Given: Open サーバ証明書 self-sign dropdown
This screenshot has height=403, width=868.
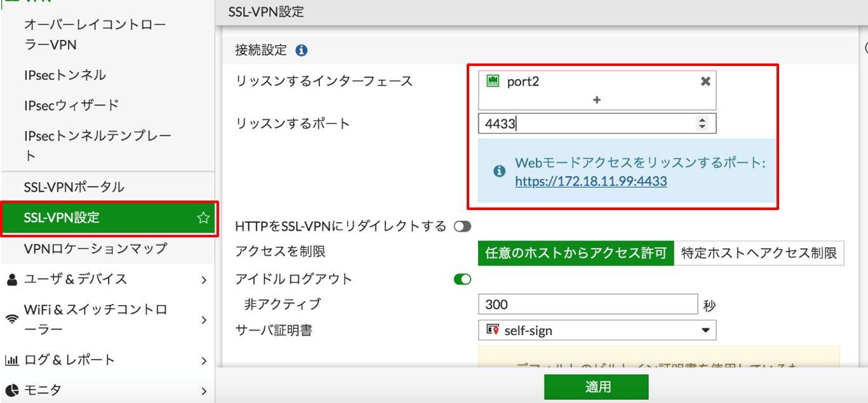Looking at the screenshot, I should [597, 330].
